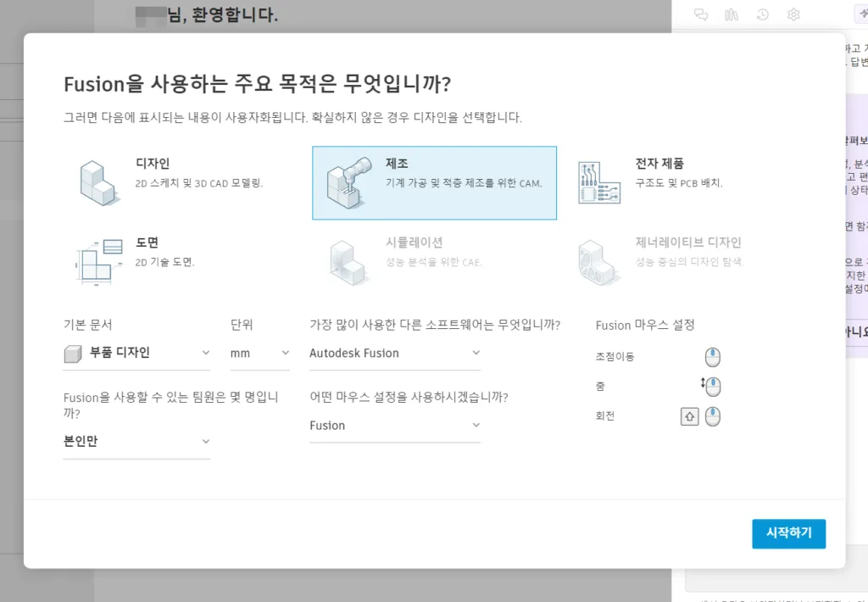Click the 회전 shift key icon
Image resolution: width=868 pixels, height=602 pixels.
pyautogui.click(x=689, y=416)
